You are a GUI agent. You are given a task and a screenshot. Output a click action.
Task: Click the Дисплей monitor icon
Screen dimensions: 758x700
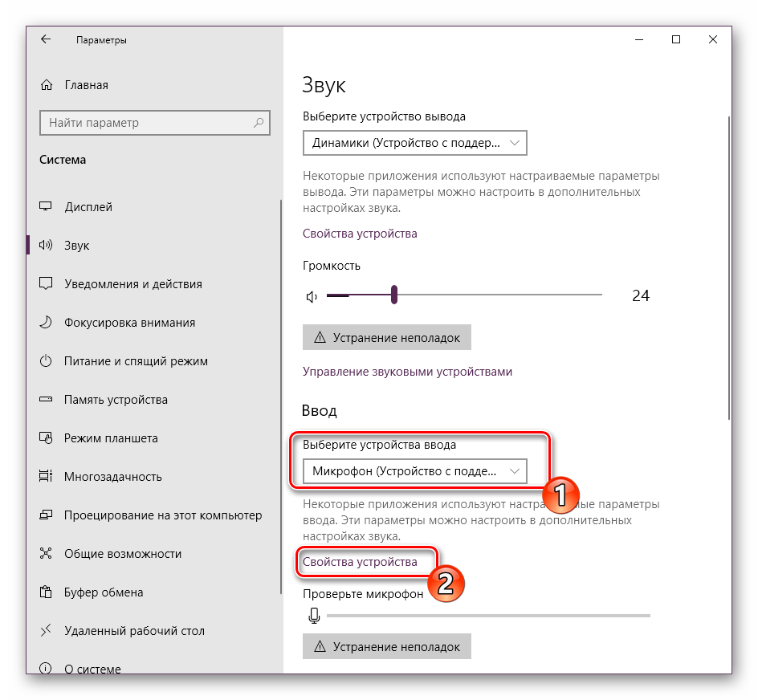[47, 207]
